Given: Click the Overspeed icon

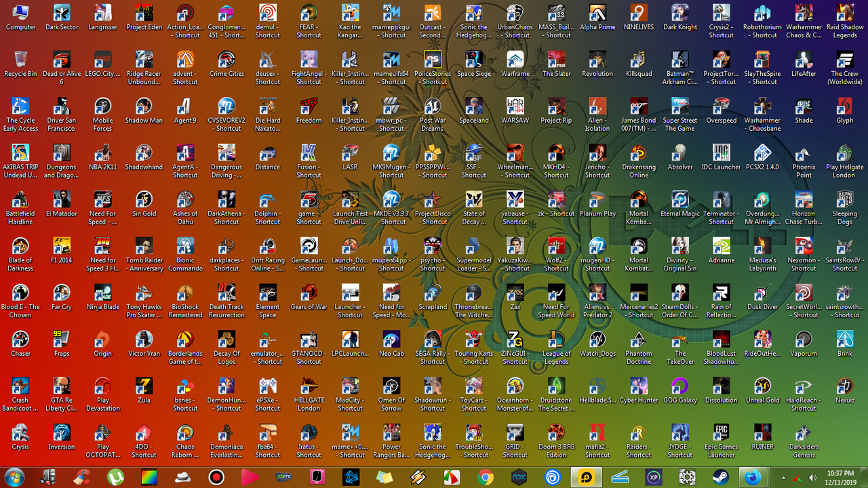Looking at the screenshot, I should click(x=721, y=110).
